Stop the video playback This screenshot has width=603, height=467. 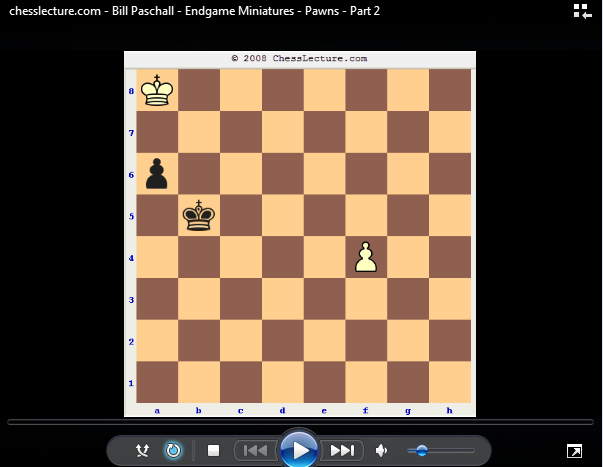click(x=213, y=450)
